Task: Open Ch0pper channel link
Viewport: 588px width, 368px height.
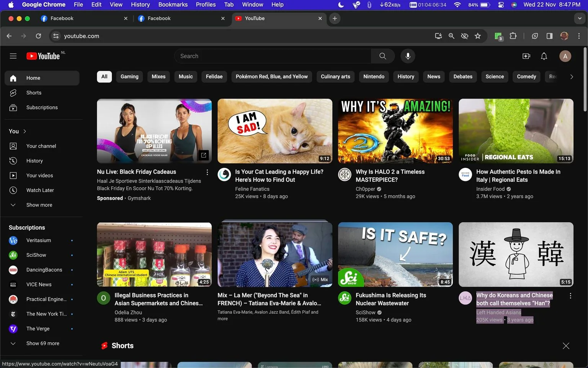Action: coord(366,189)
